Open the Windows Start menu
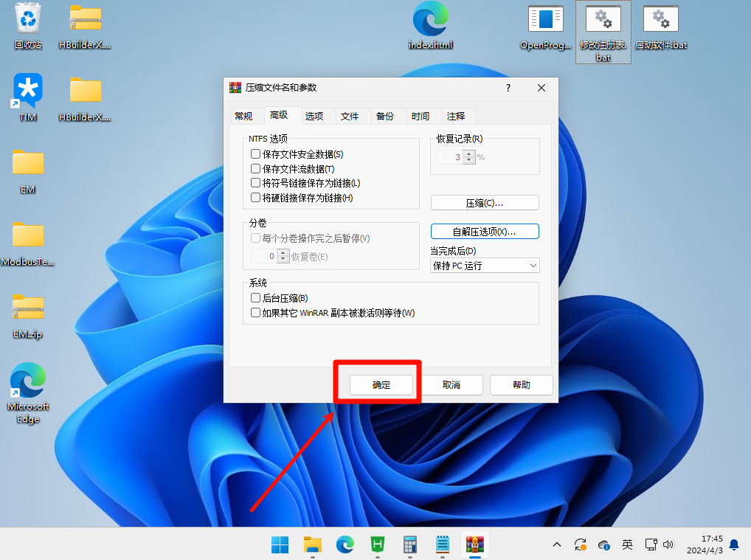Screen dimensions: 751x560 (x=280, y=545)
